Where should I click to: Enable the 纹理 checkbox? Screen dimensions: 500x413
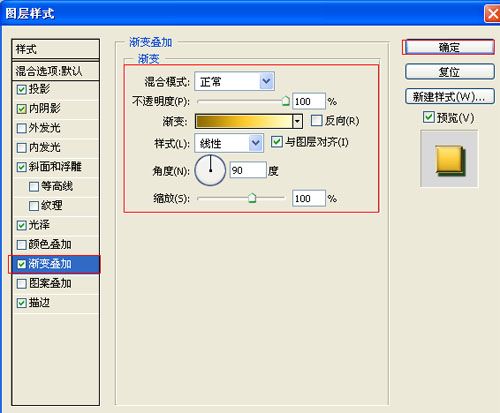(x=34, y=206)
